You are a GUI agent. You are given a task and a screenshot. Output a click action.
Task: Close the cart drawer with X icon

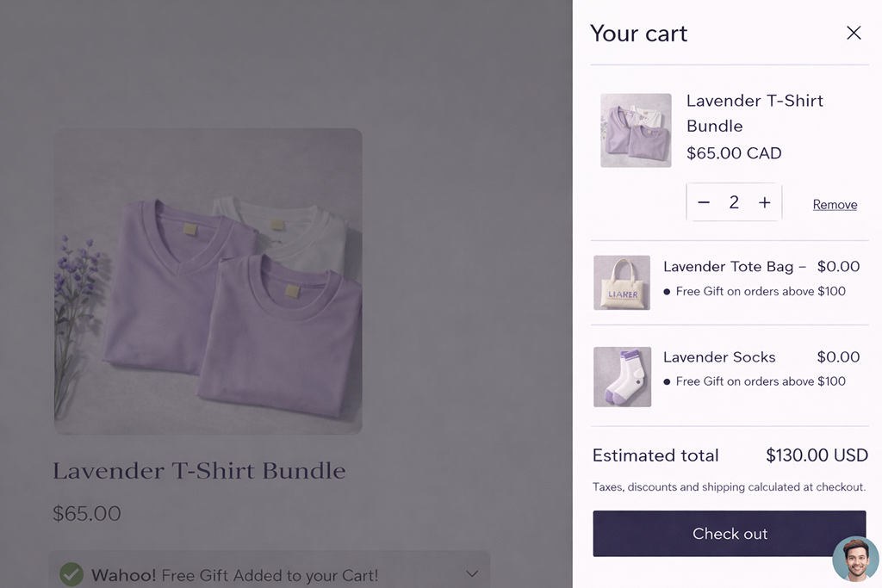coord(854,33)
